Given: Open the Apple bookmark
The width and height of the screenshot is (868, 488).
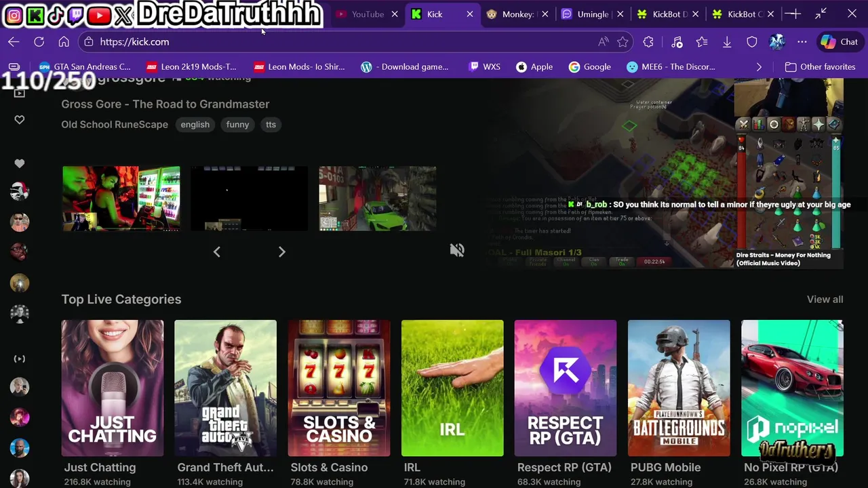Looking at the screenshot, I should coord(534,66).
